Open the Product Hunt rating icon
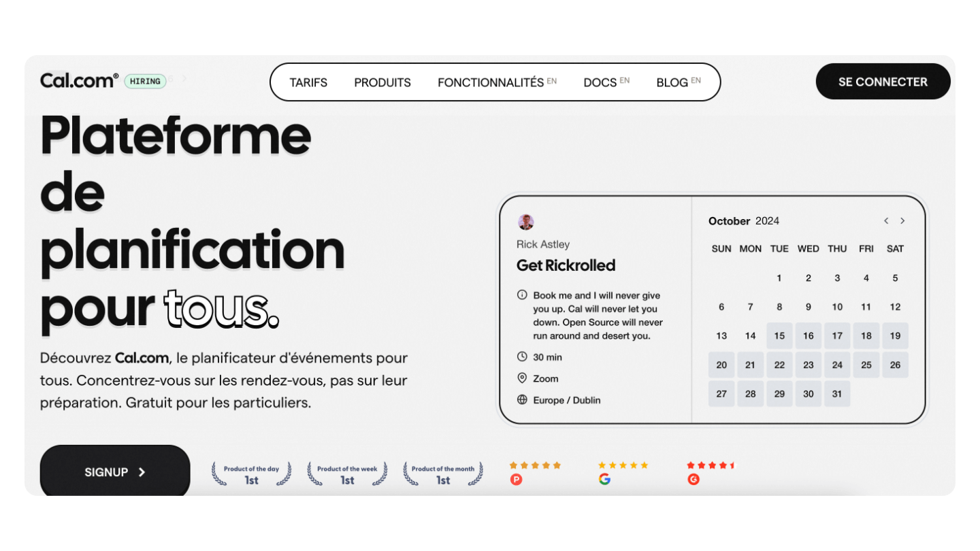This screenshot has width=980, height=551. pyautogui.click(x=516, y=480)
